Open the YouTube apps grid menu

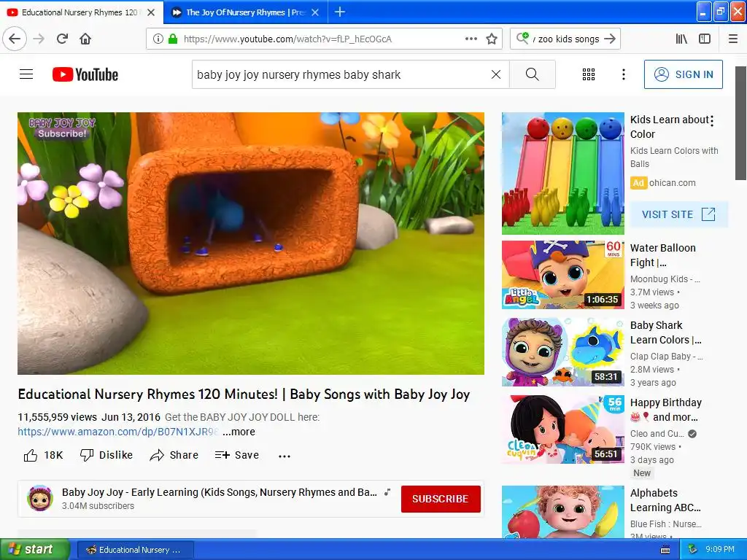point(589,74)
